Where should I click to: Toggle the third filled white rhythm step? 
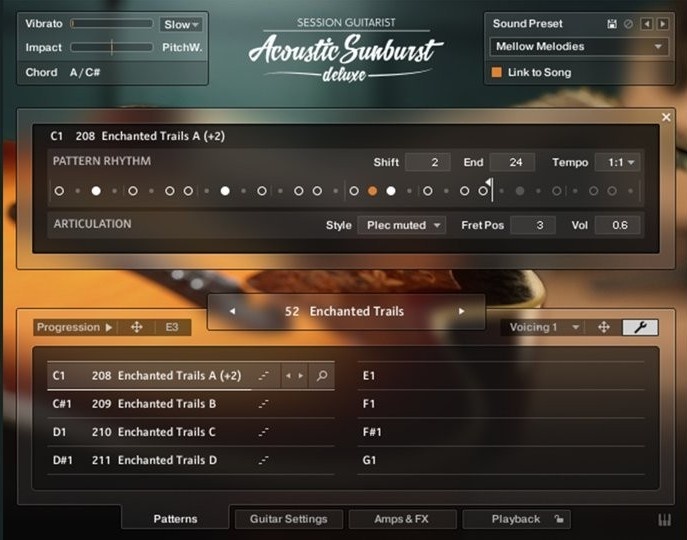pos(391,191)
